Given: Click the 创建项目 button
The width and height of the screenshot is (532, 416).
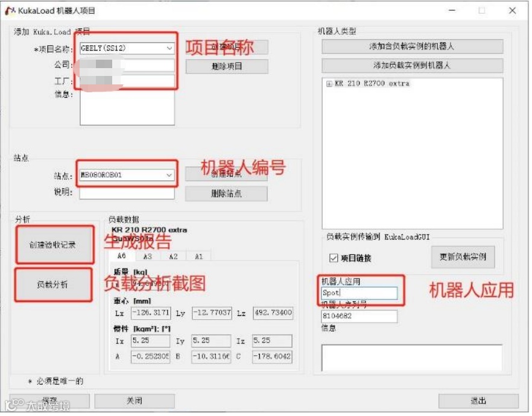Looking at the screenshot, I should pyautogui.click(x=227, y=47).
